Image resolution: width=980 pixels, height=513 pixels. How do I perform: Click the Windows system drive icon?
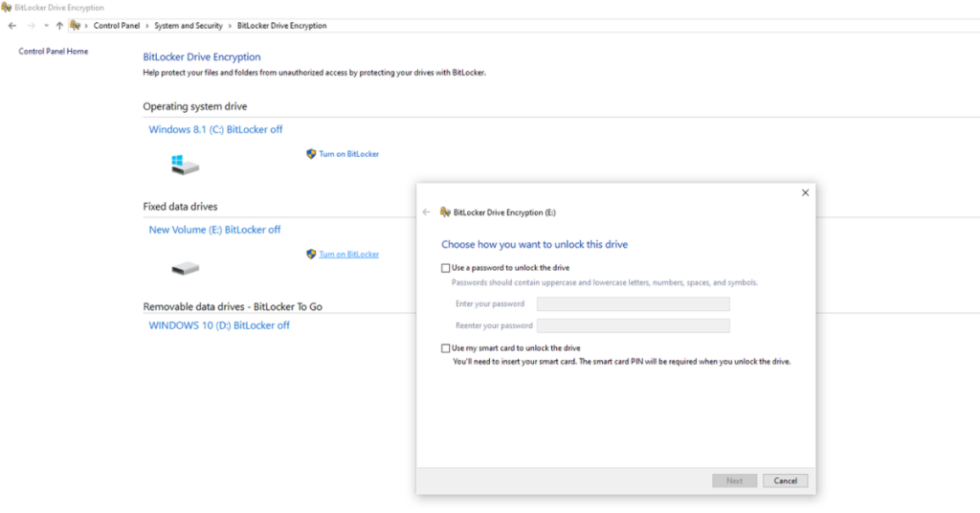[185, 165]
